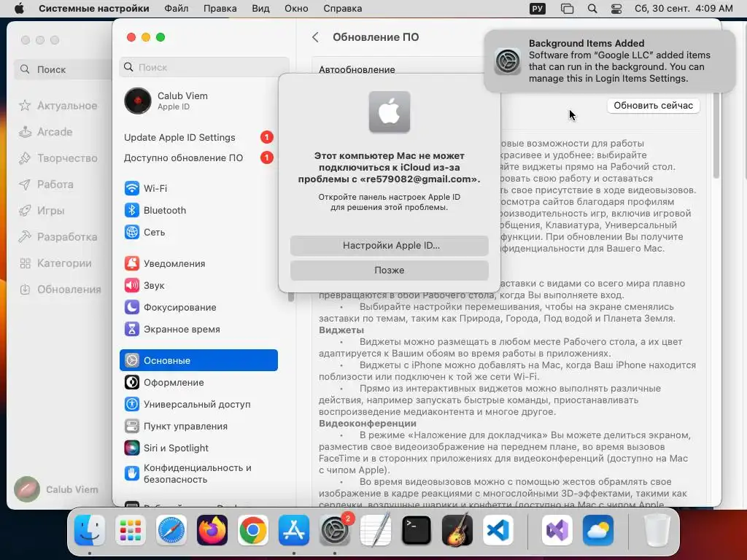Viewport: 747px width, 560px height.
Task: Open the date and time in menu bar
Action: click(684, 9)
